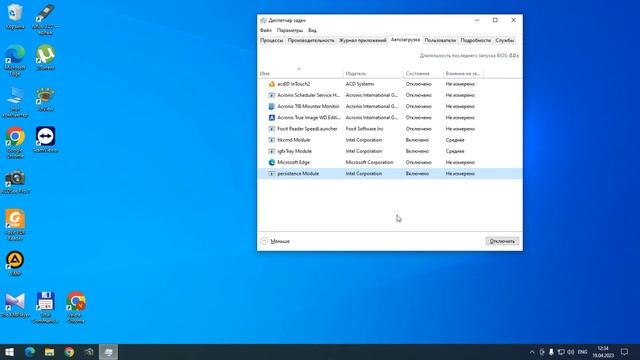Switch to the App history tab
The image size is (640, 360).
(362, 40)
